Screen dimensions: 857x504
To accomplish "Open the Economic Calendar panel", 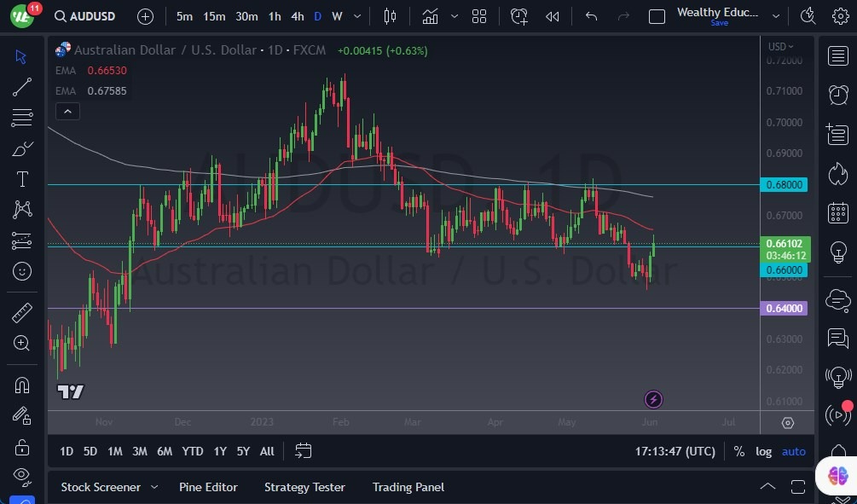I will 837,211.
